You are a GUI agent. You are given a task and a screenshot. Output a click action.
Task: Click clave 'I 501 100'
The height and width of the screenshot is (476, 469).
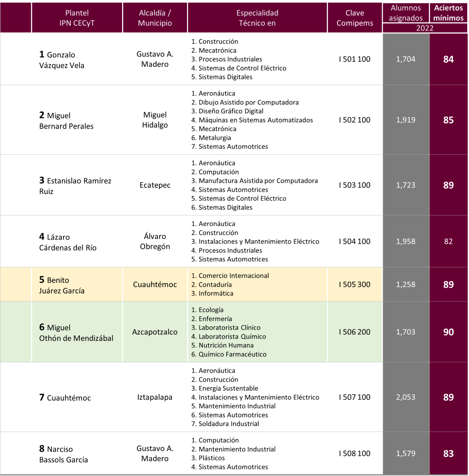[355, 59]
